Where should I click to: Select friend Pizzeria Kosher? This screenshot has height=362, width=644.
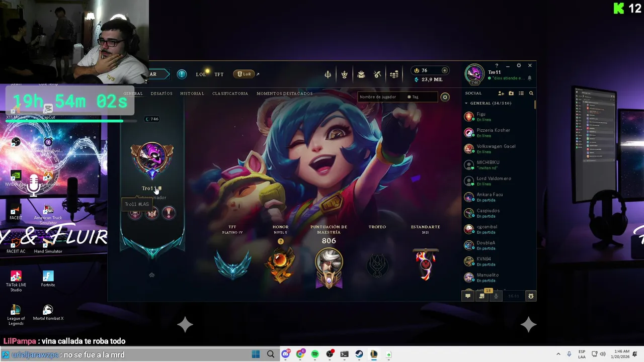pyautogui.click(x=498, y=133)
